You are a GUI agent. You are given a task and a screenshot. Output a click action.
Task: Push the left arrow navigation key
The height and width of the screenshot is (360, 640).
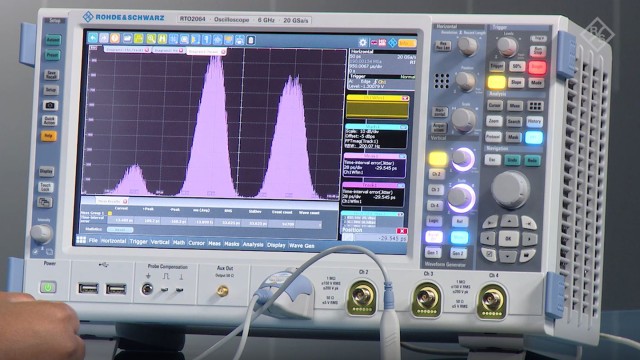488,238
